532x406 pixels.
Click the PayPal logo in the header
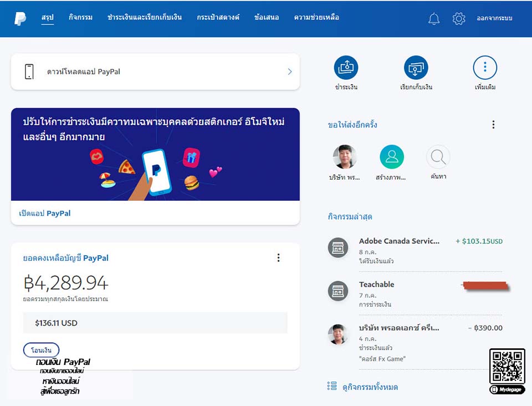coord(20,18)
